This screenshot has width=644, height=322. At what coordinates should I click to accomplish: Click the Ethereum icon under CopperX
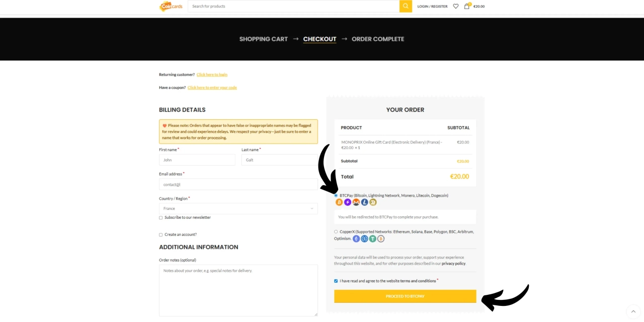coord(356,238)
